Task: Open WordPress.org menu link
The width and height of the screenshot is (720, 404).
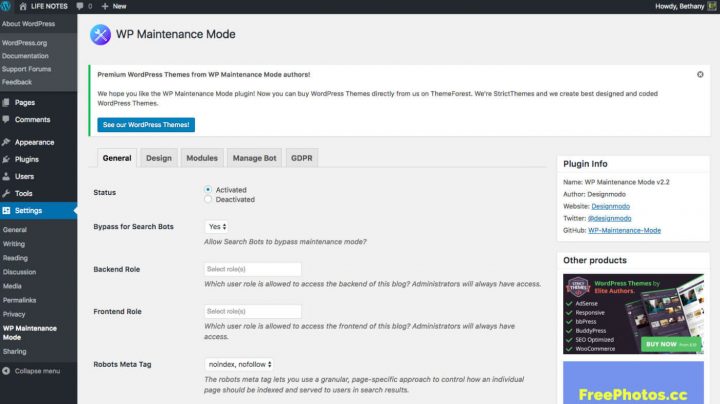Action: [x=24, y=43]
